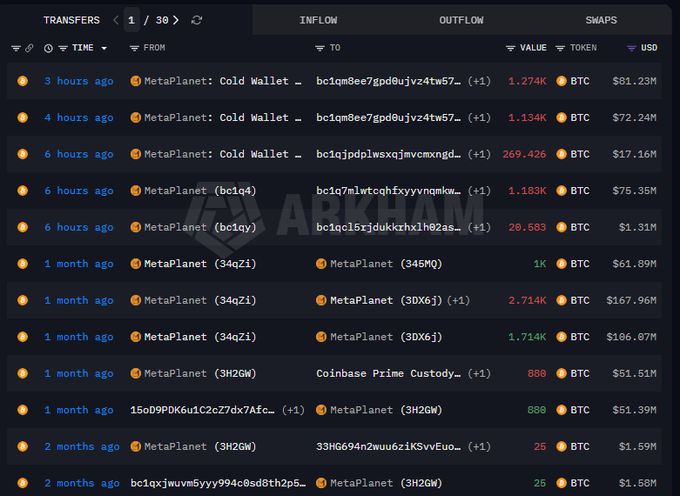Open the 4 hours ago transaction link
680x496 pixels.
[78, 117]
